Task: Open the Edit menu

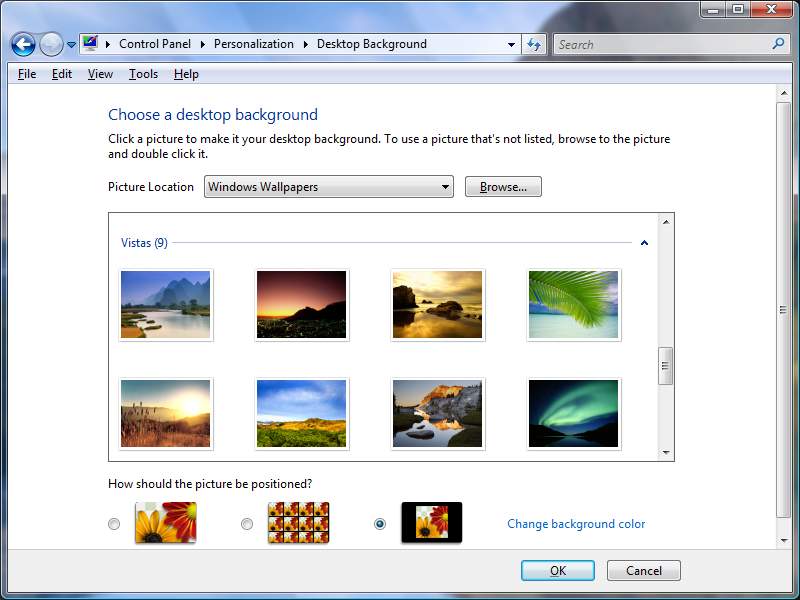Action: (x=62, y=74)
